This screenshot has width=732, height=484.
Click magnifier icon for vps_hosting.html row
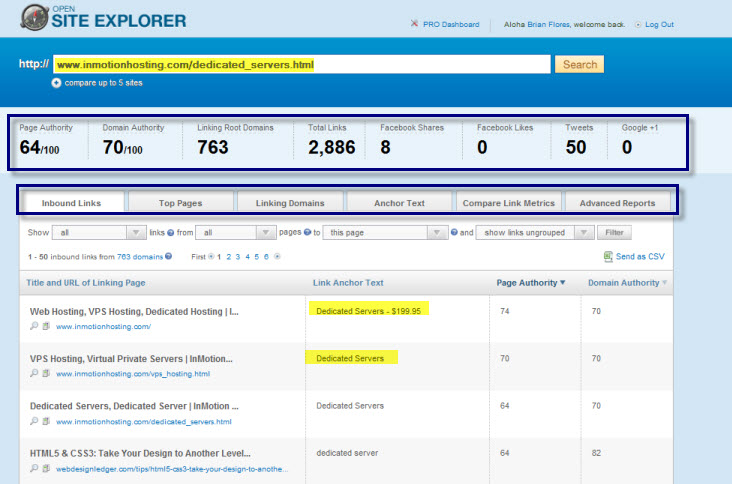(34, 373)
